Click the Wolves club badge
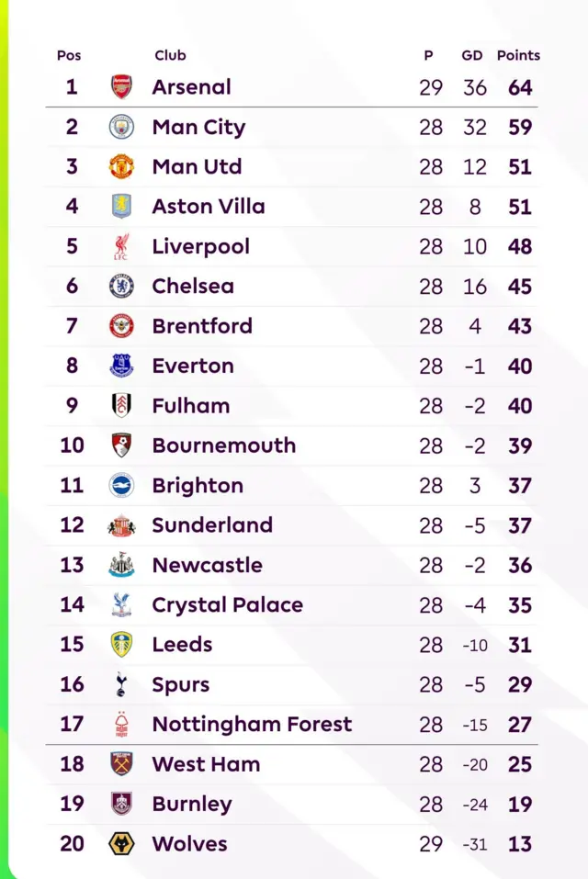The height and width of the screenshot is (879, 588). [x=121, y=843]
